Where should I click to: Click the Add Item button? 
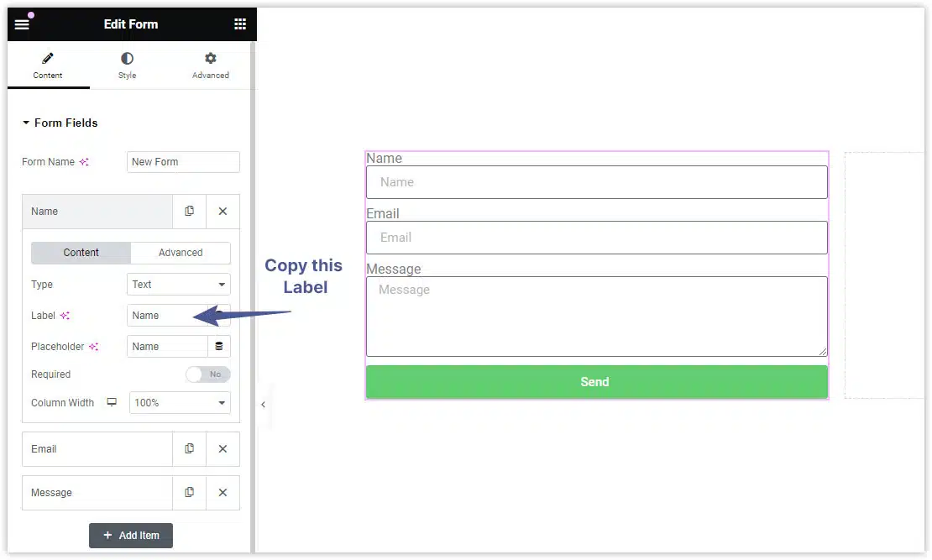(x=131, y=536)
